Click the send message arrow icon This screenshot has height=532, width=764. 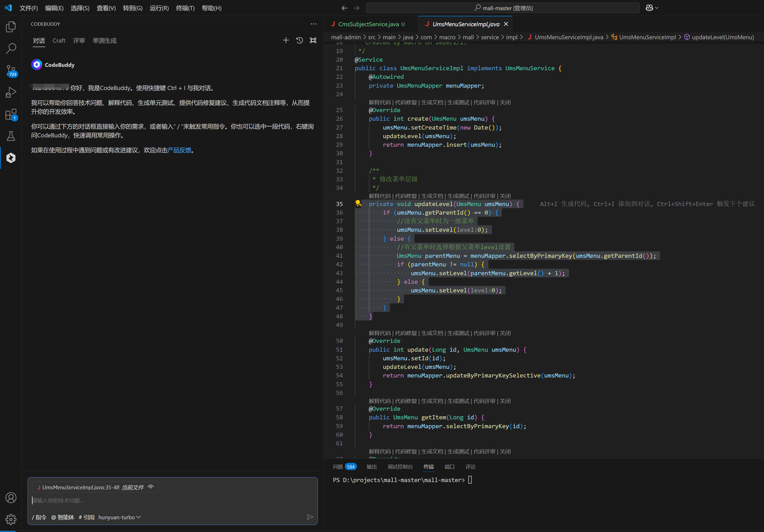[310, 517]
